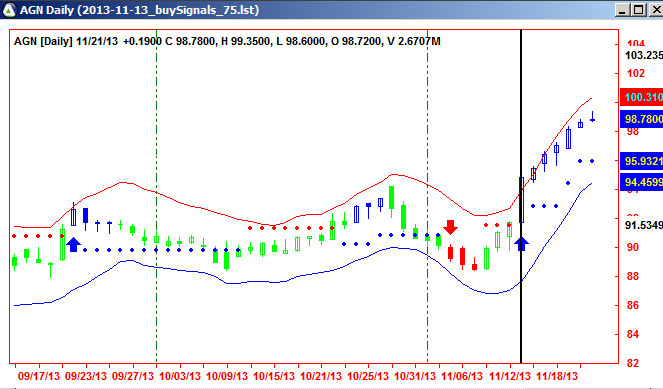Screen dimensions: 663x389
Task: Click the 10/31/13 date label
Action: tap(415, 376)
